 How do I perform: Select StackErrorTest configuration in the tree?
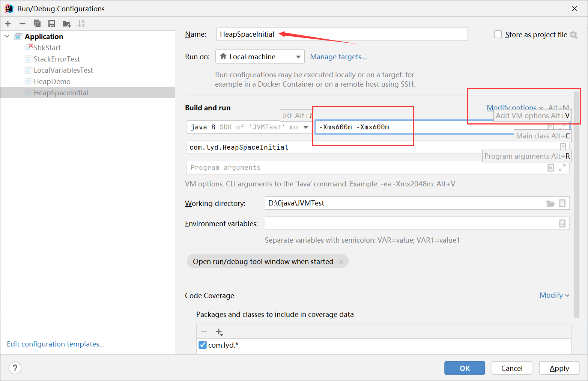[57, 59]
